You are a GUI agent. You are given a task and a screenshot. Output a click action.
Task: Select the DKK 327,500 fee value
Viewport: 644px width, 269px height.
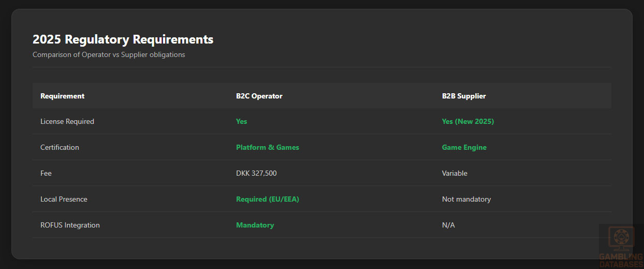pyautogui.click(x=256, y=173)
